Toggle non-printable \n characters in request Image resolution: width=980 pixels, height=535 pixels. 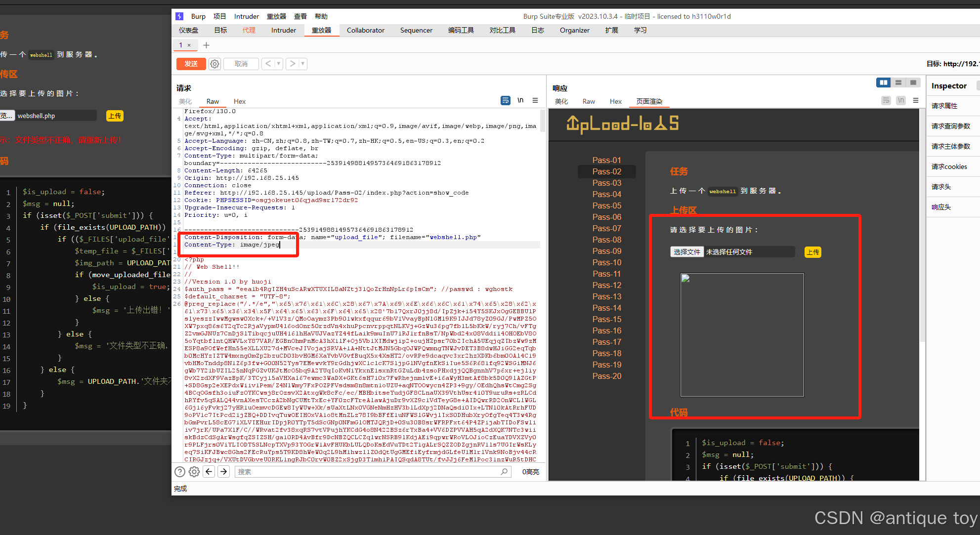tap(520, 100)
